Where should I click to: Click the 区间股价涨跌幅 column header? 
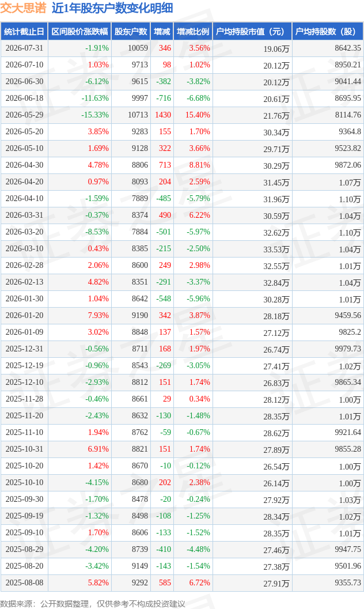79,32
